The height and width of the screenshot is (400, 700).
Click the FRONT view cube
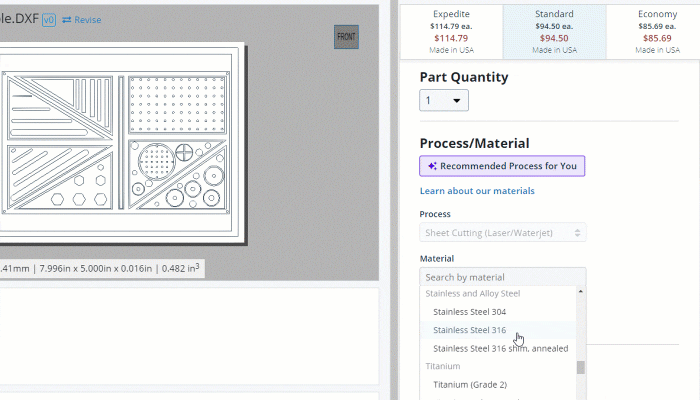(346, 37)
